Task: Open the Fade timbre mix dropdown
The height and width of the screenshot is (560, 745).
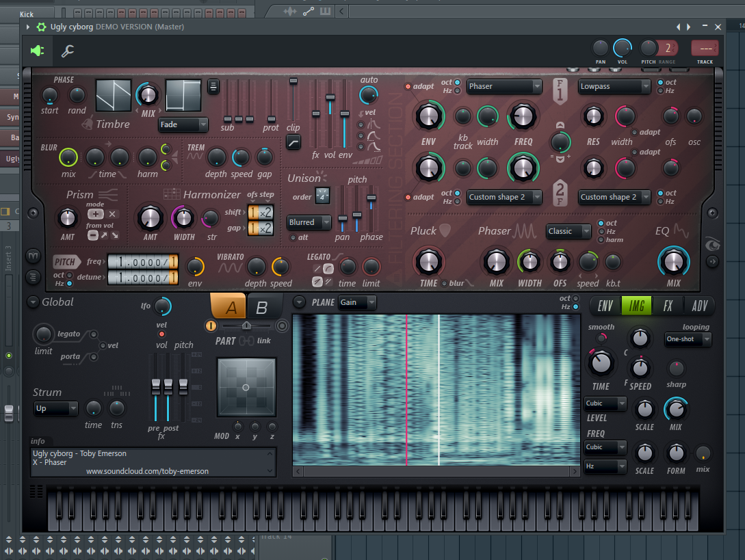Action: [x=183, y=124]
